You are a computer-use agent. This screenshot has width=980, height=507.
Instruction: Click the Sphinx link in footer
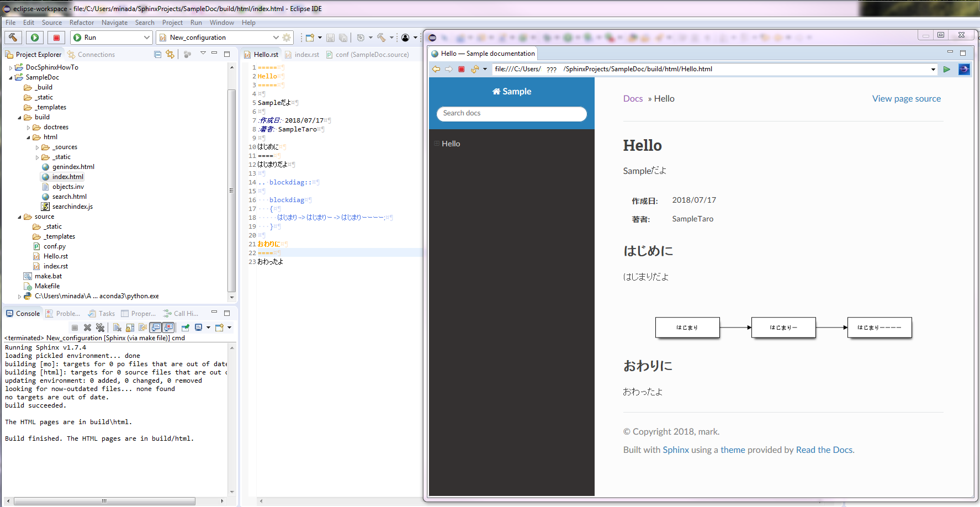point(676,450)
